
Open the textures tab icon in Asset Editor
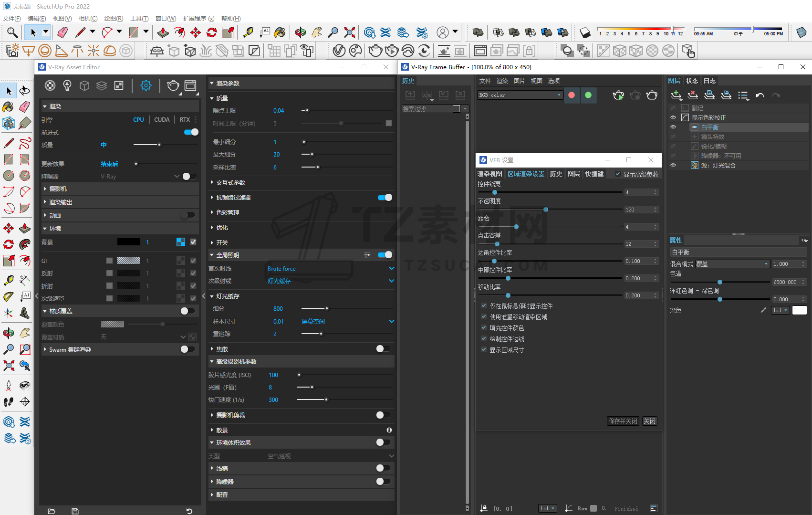coord(119,85)
